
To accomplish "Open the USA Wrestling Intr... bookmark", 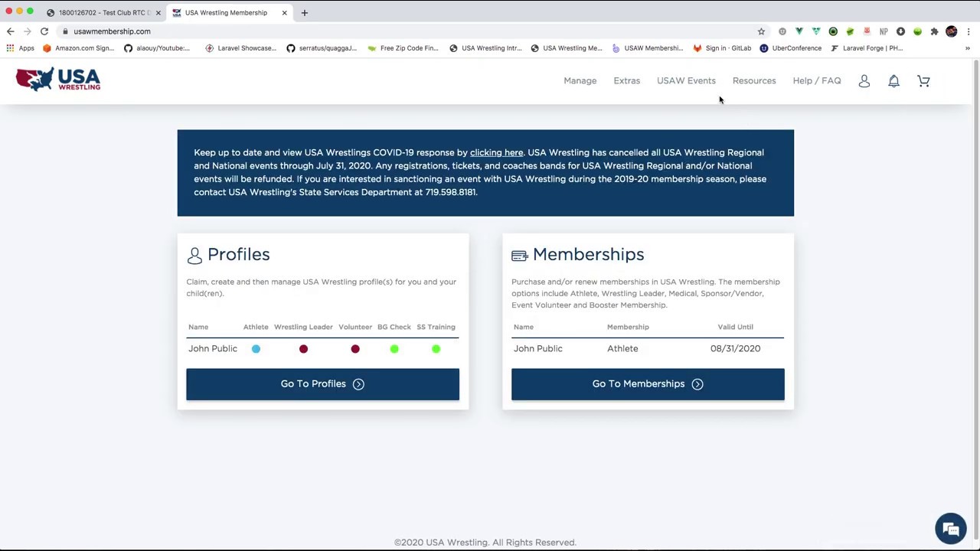I will tap(485, 48).
